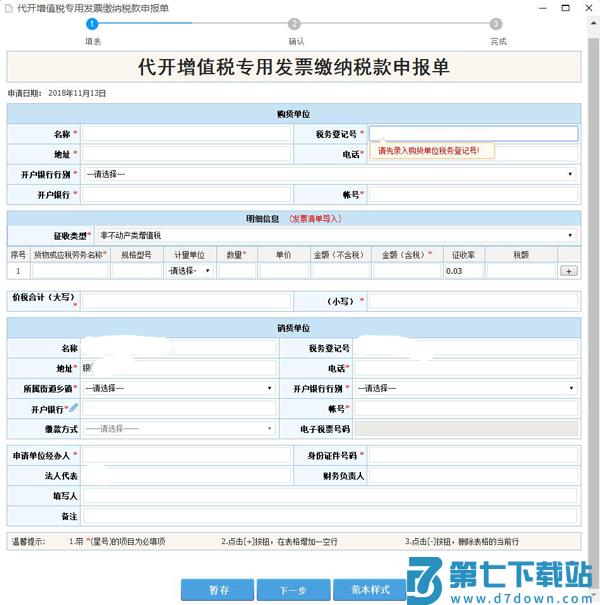Image resolution: width=600 pixels, height=605 pixels.
Task: Click the pencil icon beside seller 开户银行
Action: tap(73, 407)
